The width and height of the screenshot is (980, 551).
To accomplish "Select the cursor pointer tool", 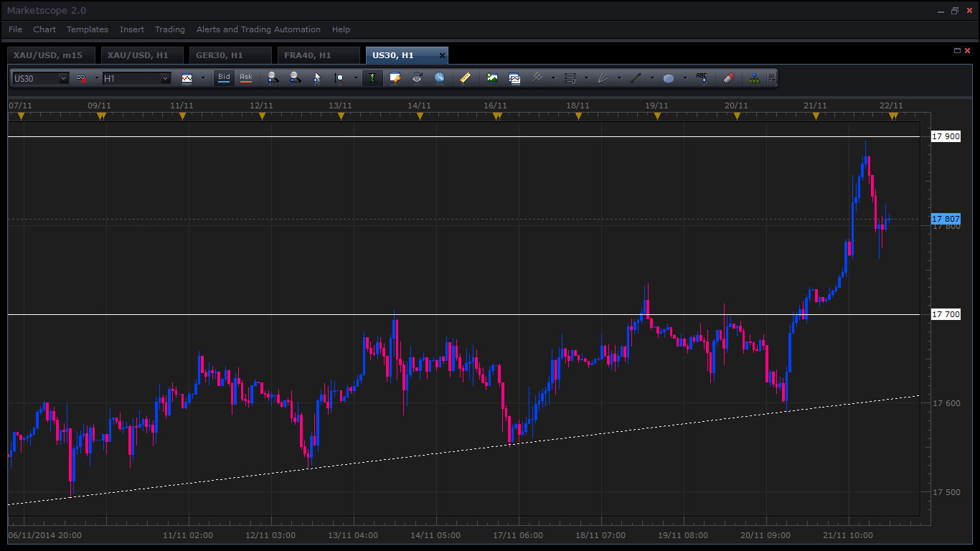I will (x=316, y=78).
